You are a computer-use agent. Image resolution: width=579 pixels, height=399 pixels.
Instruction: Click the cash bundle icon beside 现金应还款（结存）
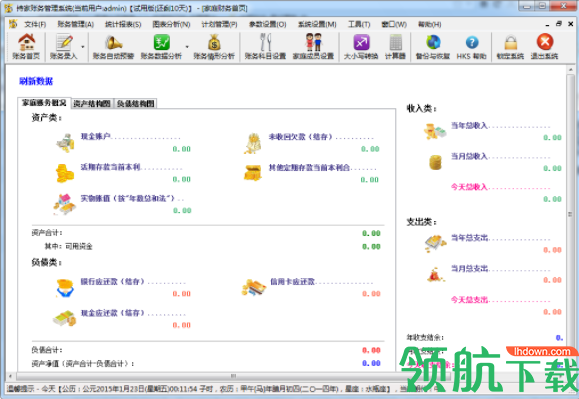coord(65,318)
